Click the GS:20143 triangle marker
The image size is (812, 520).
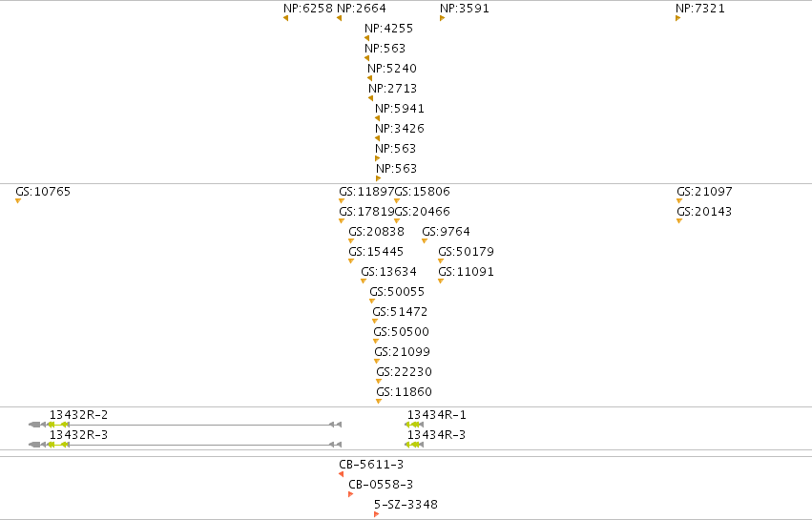pos(679,221)
